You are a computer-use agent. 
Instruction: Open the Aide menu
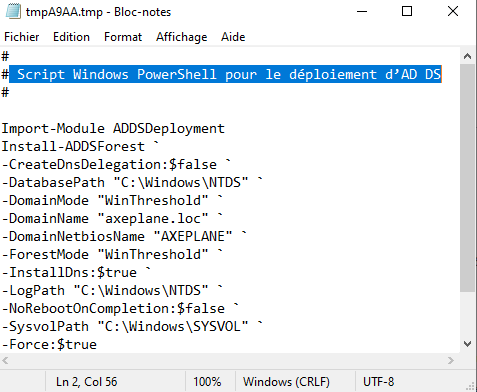233,37
